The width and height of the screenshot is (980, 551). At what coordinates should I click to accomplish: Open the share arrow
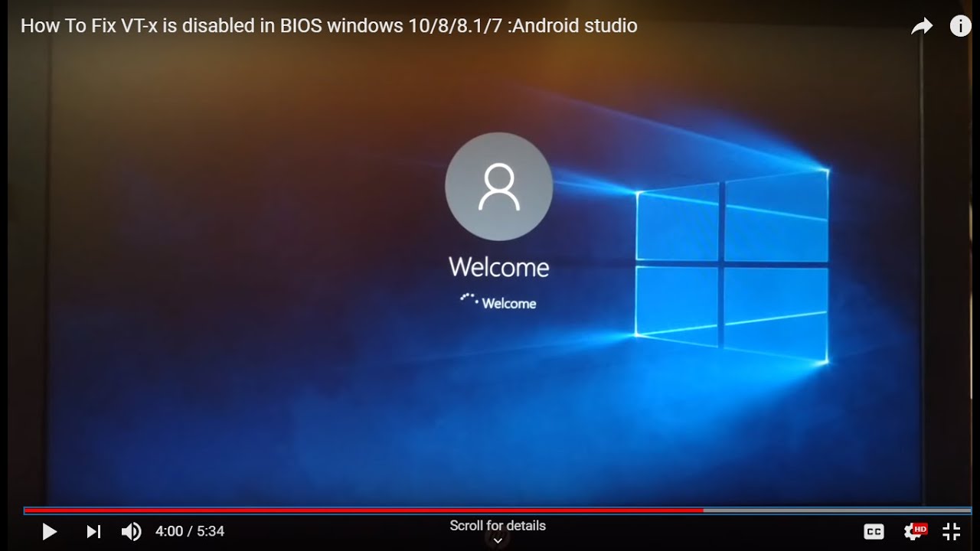point(922,27)
